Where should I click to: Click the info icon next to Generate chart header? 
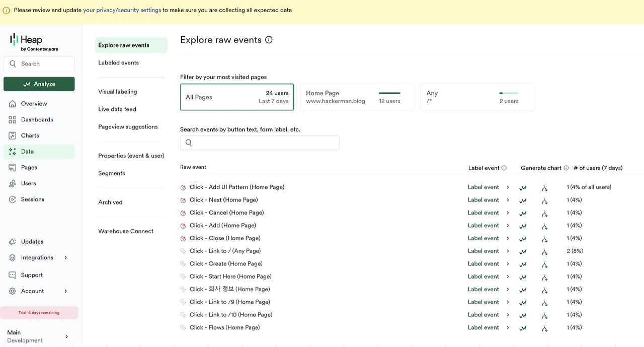566,168
